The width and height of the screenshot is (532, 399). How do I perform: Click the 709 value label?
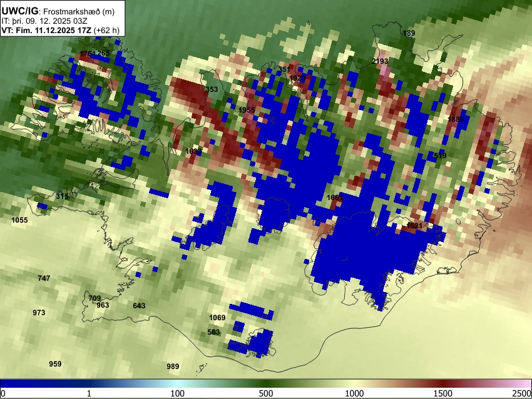(x=95, y=298)
